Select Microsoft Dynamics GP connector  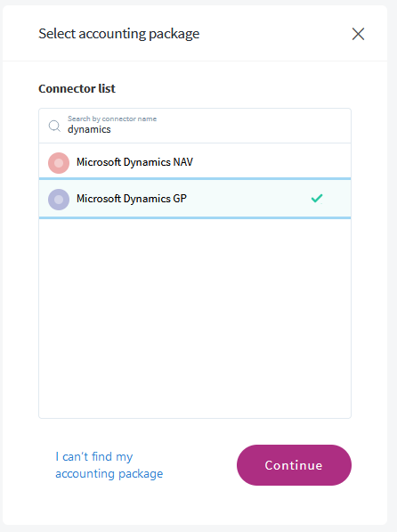195,199
